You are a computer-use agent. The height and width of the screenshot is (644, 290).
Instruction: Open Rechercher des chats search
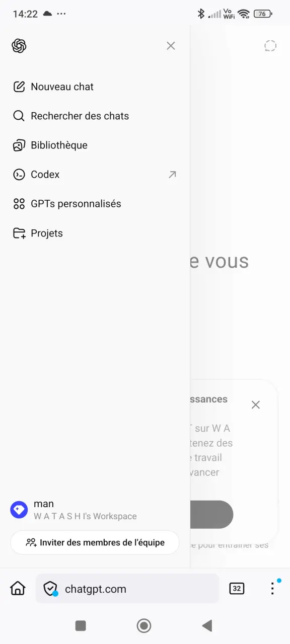(x=95, y=116)
